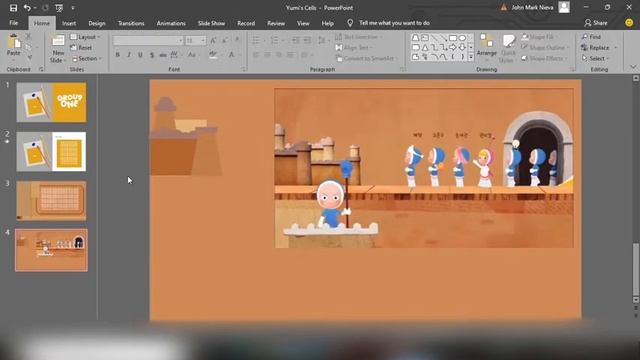The image size is (640, 360).
Task: Switch to the Record tab
Action: point(246,23)
